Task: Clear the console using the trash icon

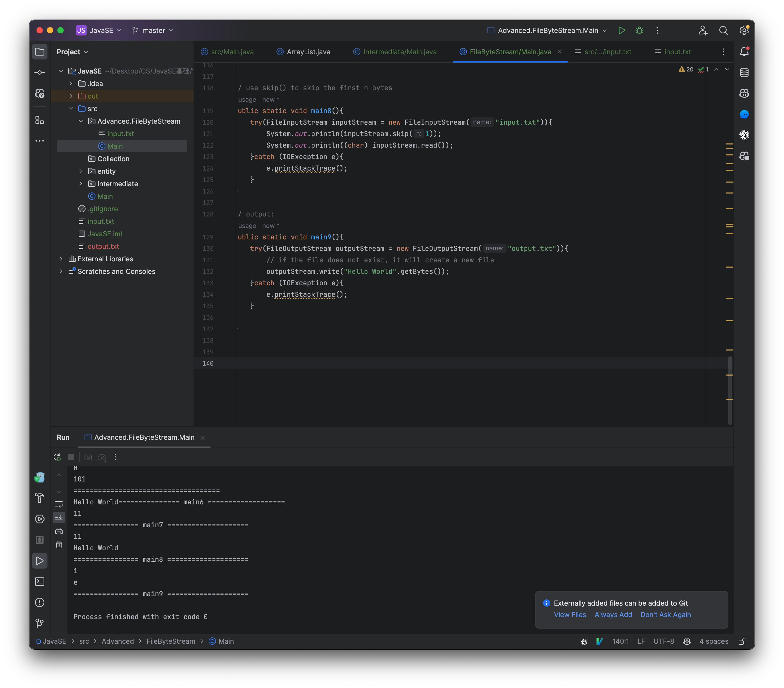Action: point(59,544)
